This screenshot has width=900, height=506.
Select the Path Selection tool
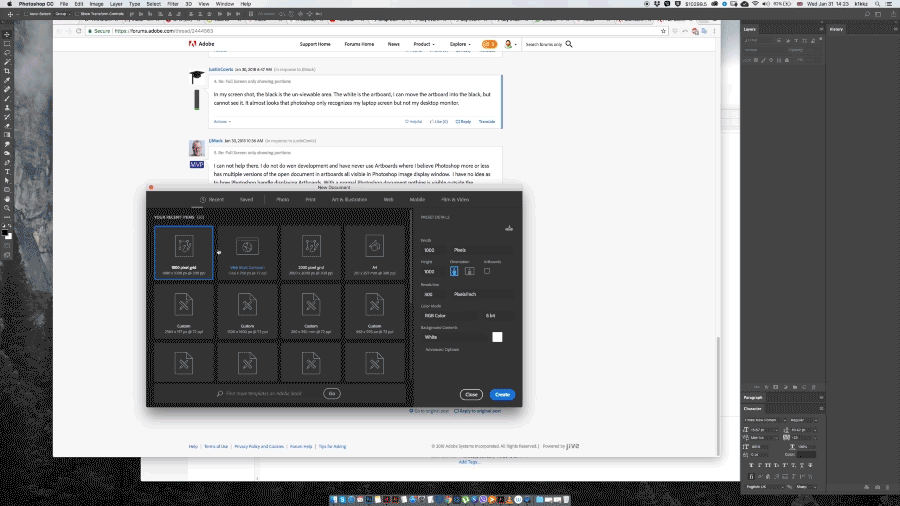tap(7, 181)
